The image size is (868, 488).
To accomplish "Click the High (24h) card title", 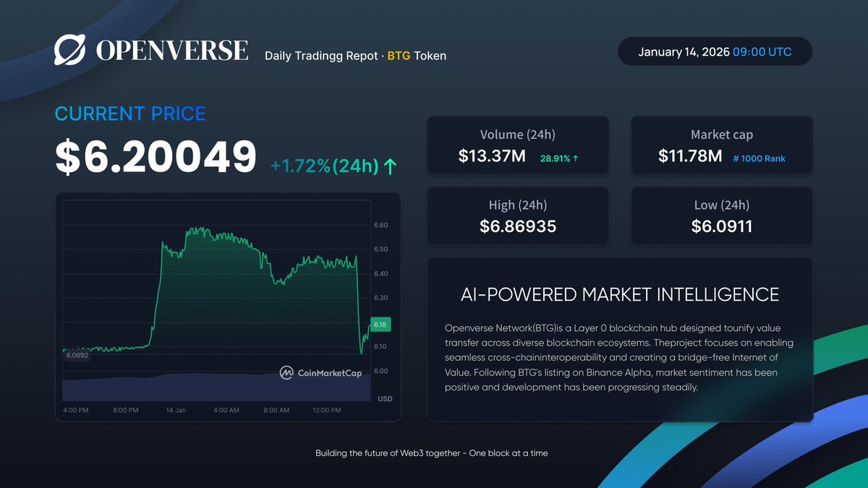I will pyautogui.click(x=518, y=205).
